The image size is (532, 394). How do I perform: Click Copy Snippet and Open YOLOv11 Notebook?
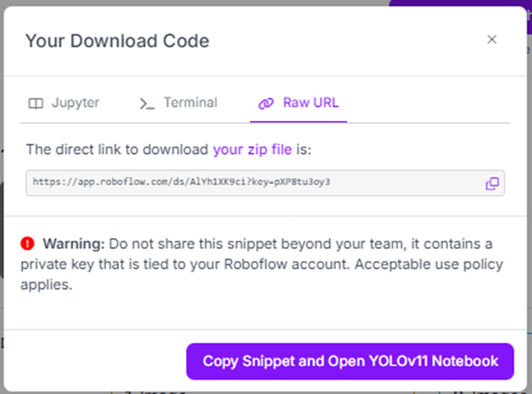[350, 361]
